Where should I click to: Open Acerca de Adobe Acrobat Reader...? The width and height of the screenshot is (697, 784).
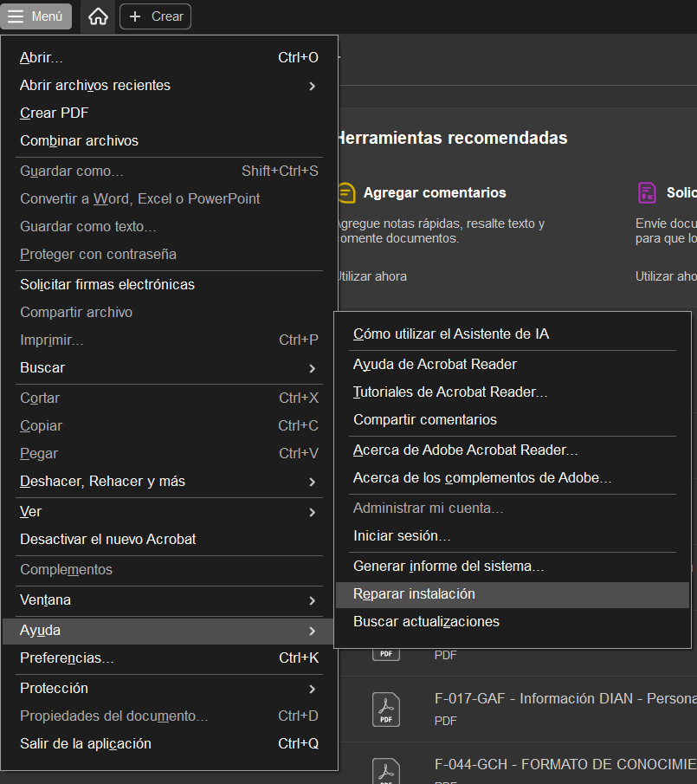512,450
